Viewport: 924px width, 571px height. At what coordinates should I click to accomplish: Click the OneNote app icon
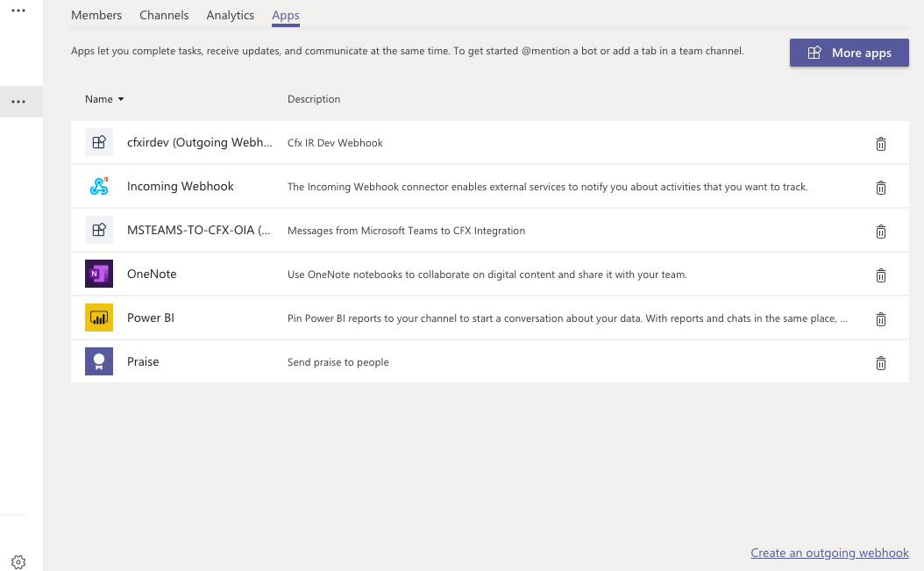click(99, 275)
